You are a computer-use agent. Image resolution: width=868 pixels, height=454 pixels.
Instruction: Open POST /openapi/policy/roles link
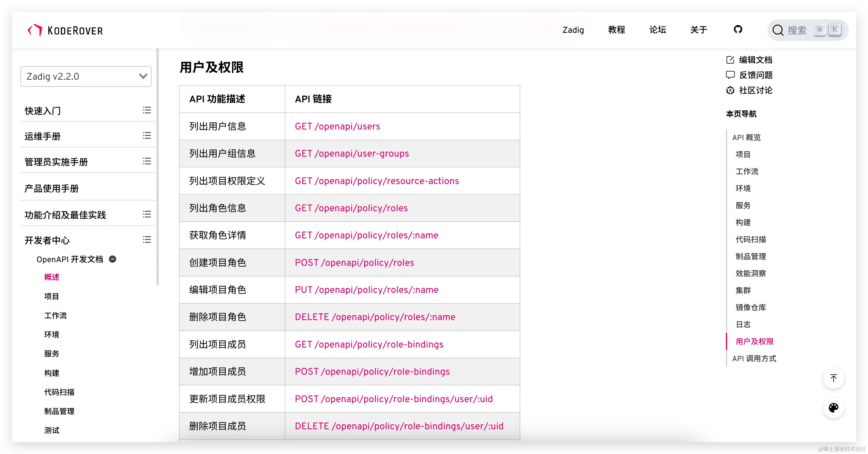(354, 263)
